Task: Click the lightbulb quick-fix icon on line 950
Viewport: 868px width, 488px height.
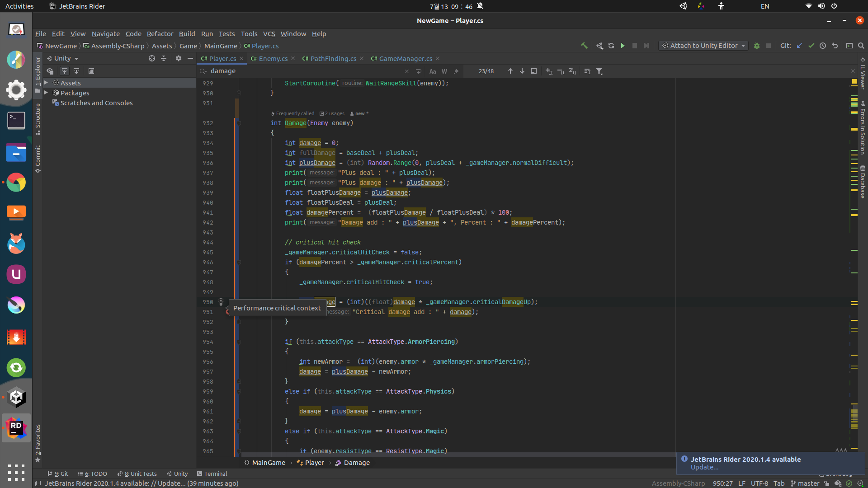Action: coord(221,301)
